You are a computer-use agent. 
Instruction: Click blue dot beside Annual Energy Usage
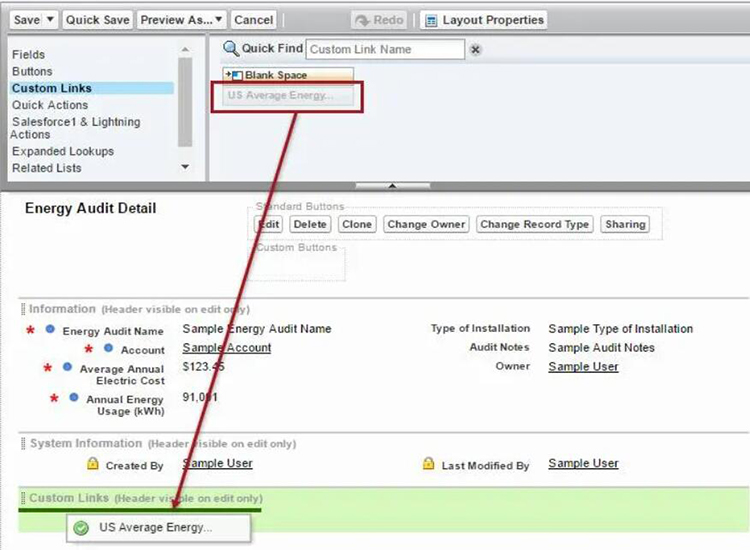pyautogui.click(x=74, y=397)
